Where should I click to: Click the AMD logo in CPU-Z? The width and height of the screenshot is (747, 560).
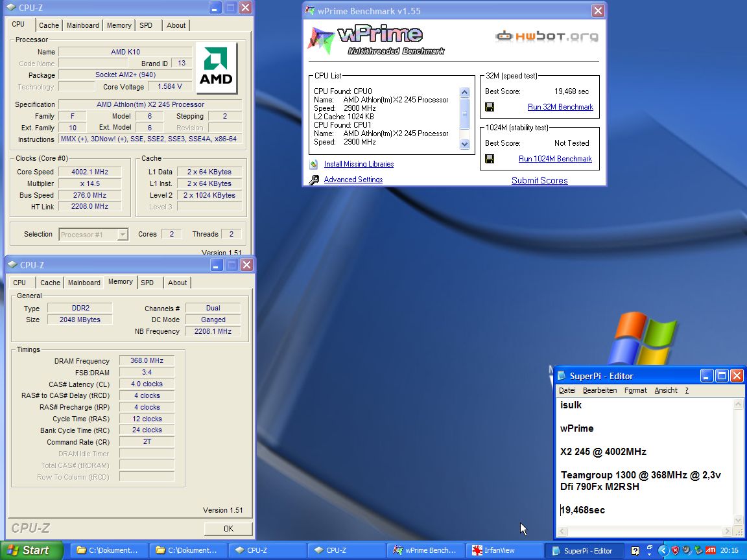217,67
